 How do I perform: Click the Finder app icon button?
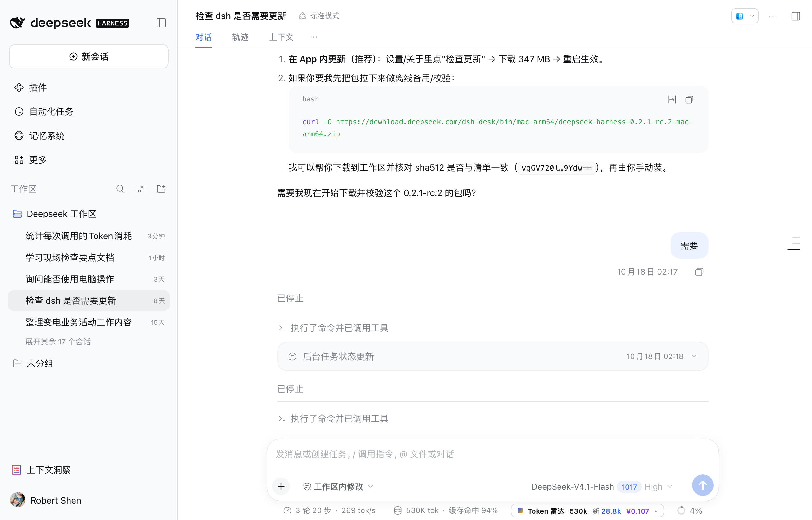[739, 16]
